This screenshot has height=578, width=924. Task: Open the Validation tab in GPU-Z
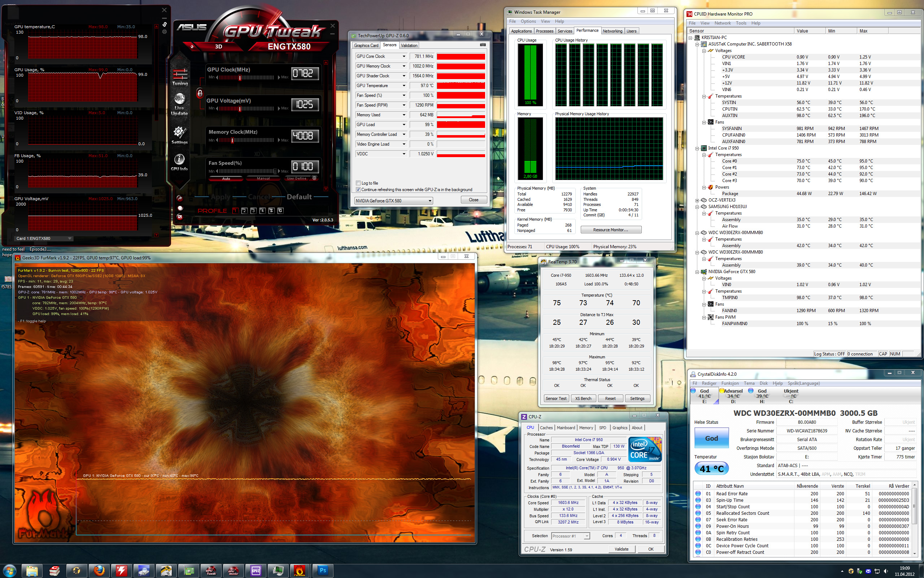tap(409, 45)
